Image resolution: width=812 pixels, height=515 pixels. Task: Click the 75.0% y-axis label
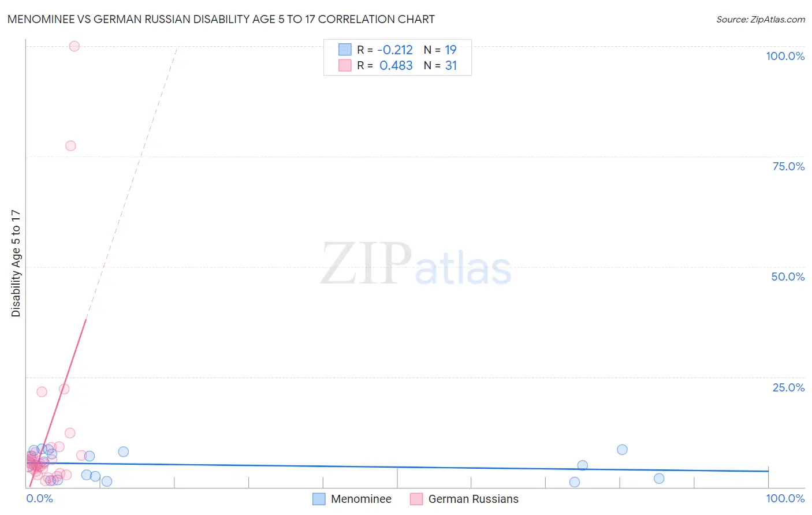pos(788,166)
